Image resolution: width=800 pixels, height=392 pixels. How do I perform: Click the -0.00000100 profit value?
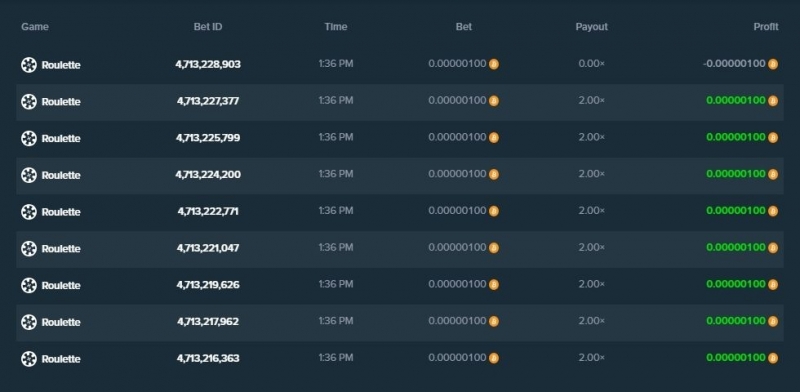tap(734, 64)
